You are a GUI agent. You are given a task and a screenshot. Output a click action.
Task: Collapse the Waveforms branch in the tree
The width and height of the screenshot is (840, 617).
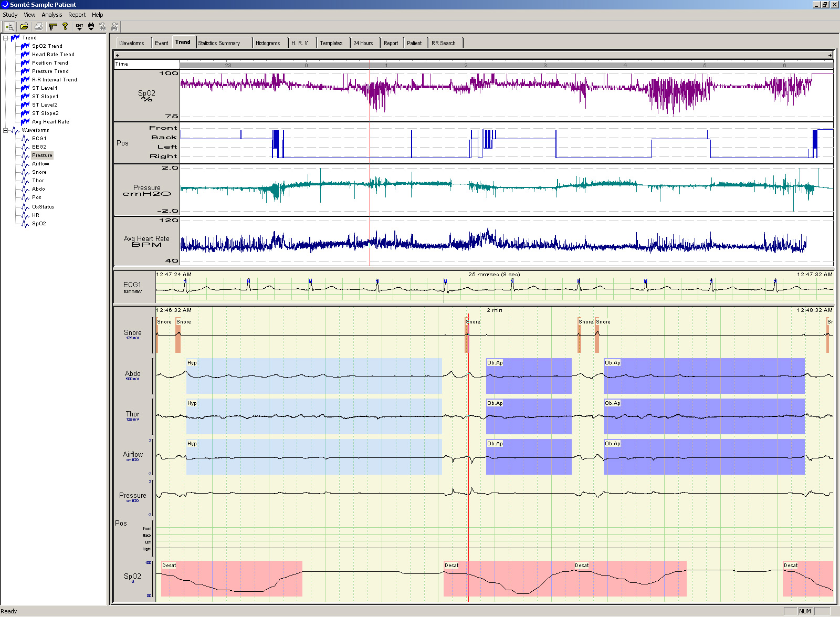5,130
